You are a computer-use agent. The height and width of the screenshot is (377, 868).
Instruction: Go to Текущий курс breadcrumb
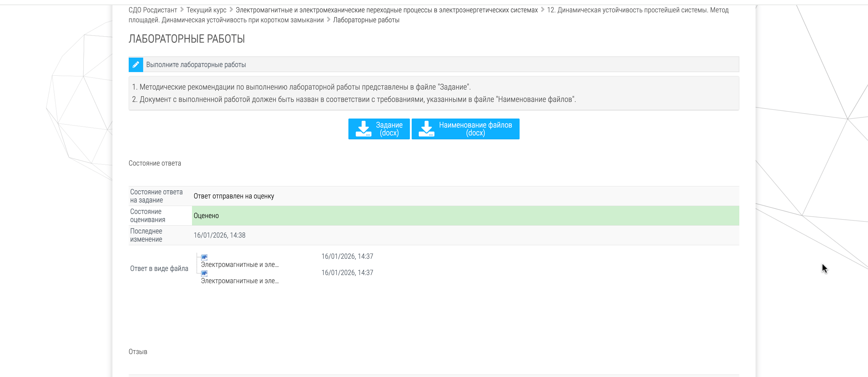206,10
